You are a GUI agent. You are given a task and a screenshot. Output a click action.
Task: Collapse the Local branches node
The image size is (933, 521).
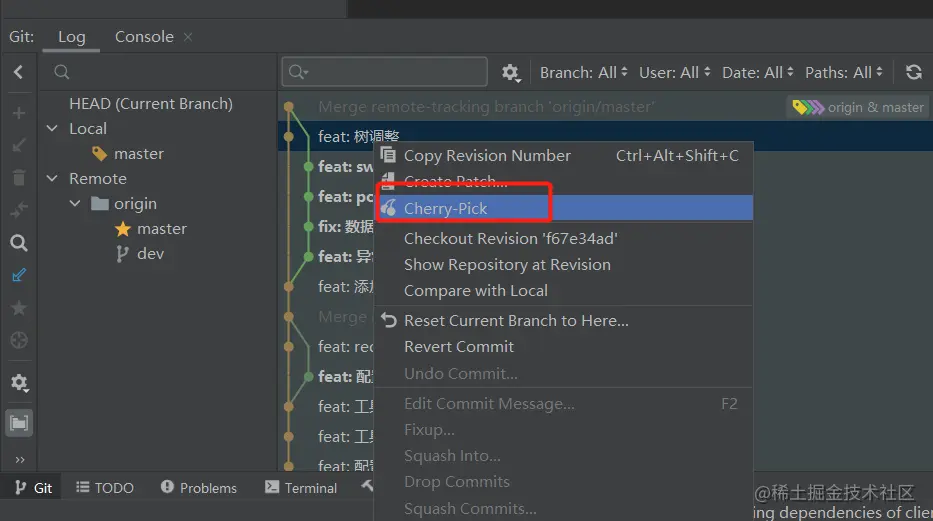[x=52, y=128]
